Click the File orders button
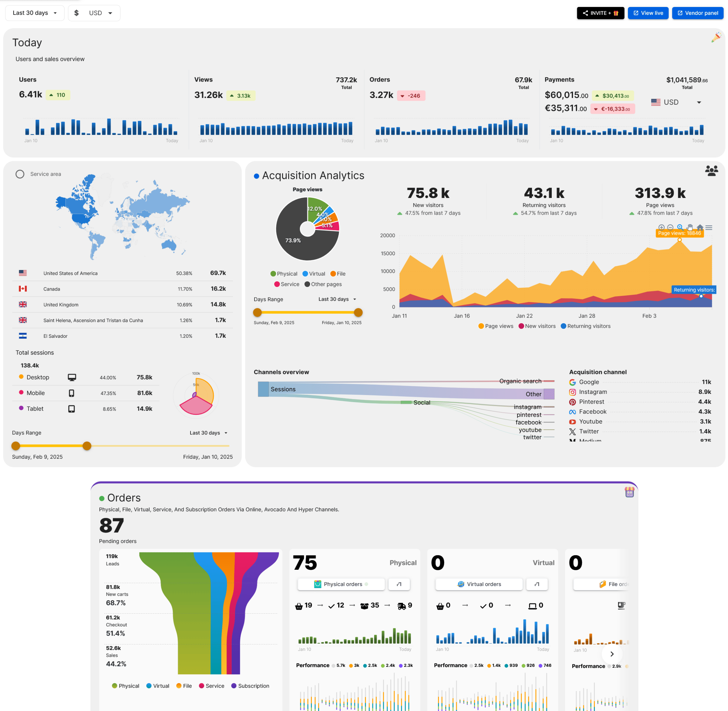This screenshot has height=711, width=728. click(602, 584)
